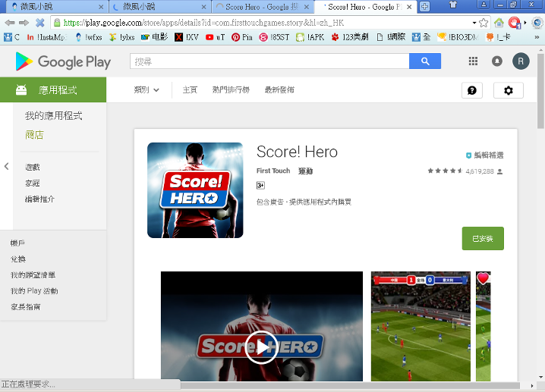Open 我的 Play 活動 link
This screenshot has width=545, height=392.
pyautogui.click(x=34, y=291)
